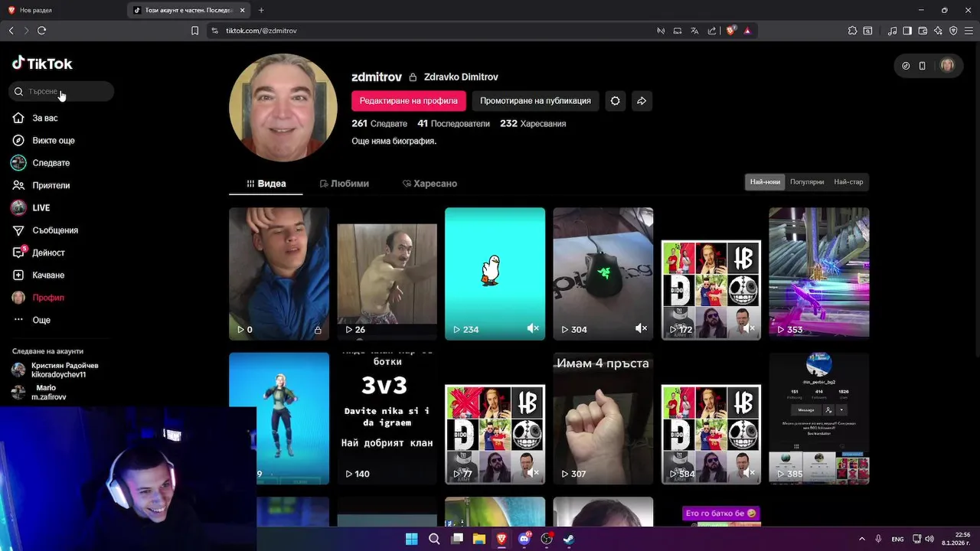Open the 3v3 clan video with 140 views

[387, 419]
